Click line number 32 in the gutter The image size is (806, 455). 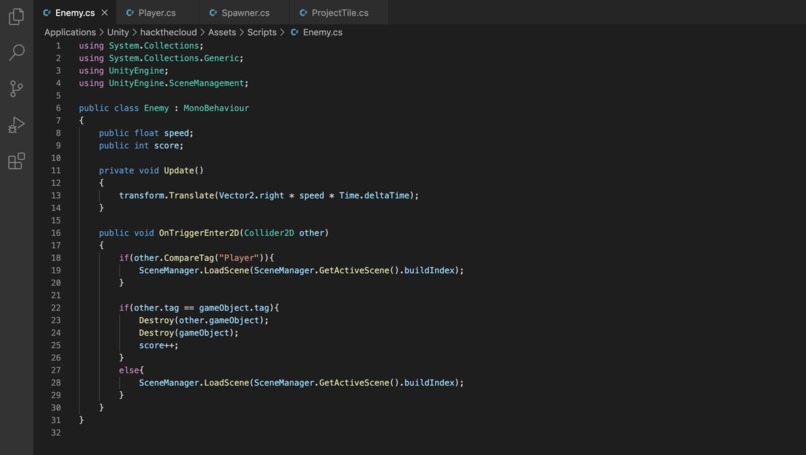(56, 432)
